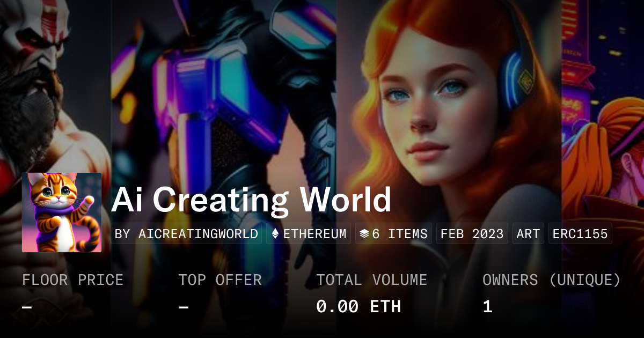Image resolution: width=644 pixels, height=338 pixels.
Task: Click the unique owners count 1
Action: [x=487, y=306]
